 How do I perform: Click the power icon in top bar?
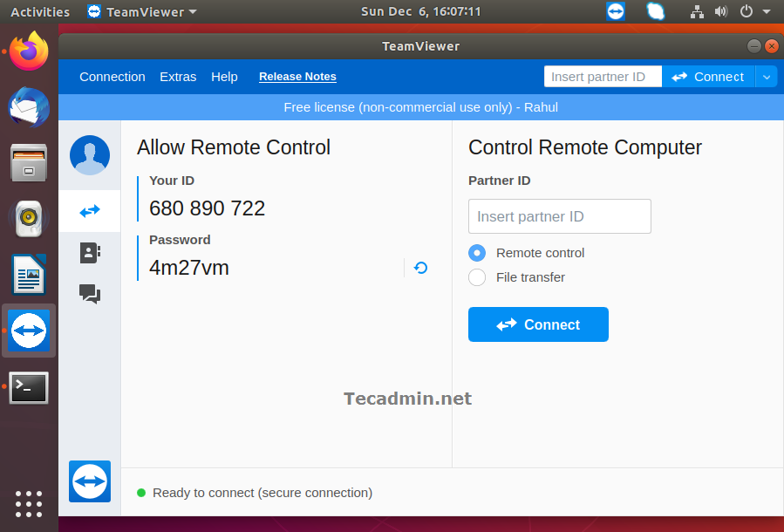tap(746, 11)
